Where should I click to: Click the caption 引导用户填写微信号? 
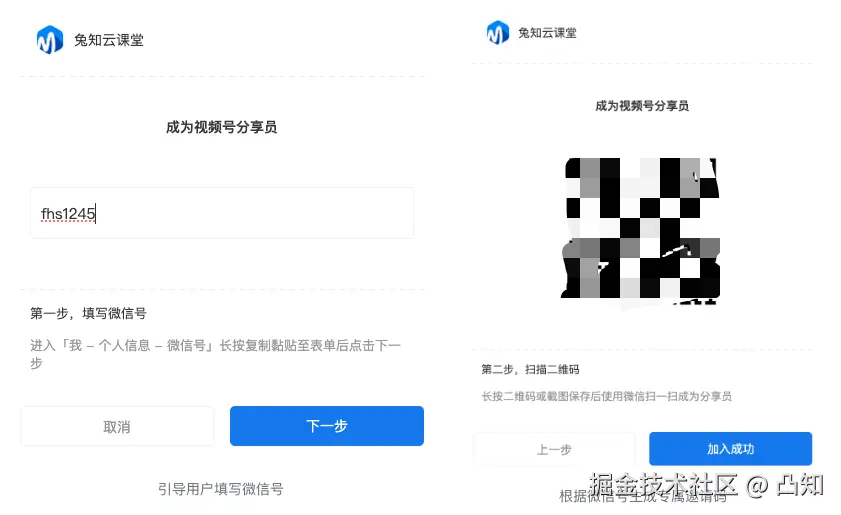[x=220, y=489]
